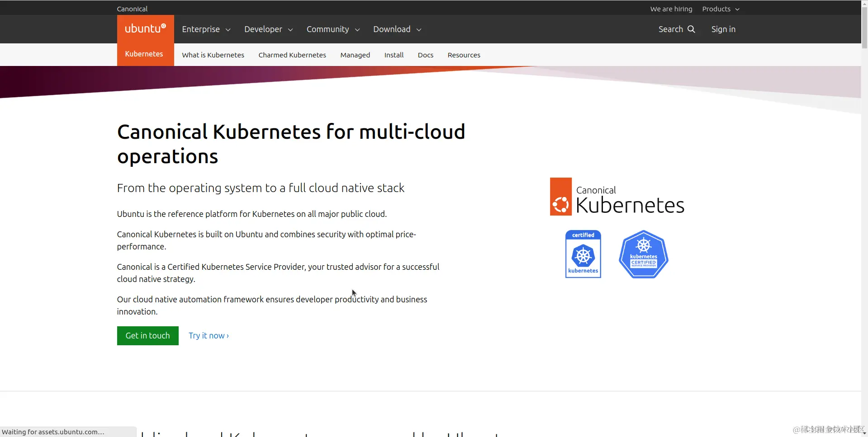Click the Kubernetes Certified Service Provider badge
The height and width of the screenshot is (437, 868).
click(x=643, y=254)
